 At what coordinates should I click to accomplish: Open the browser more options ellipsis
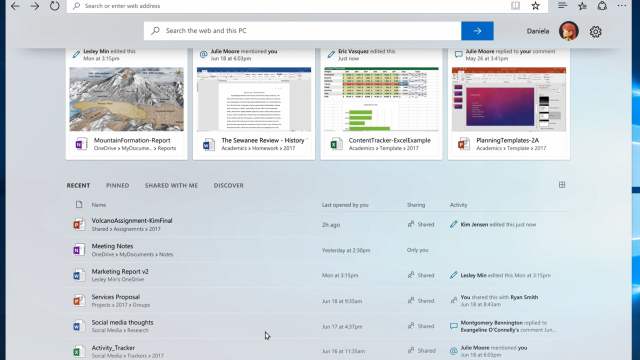622,6
